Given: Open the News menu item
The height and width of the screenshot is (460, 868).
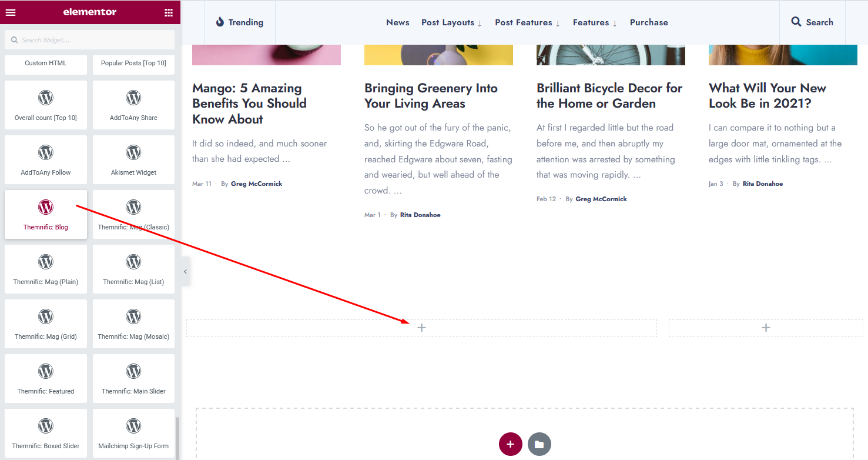Looking at the screenshot, I should click(398, 22).
